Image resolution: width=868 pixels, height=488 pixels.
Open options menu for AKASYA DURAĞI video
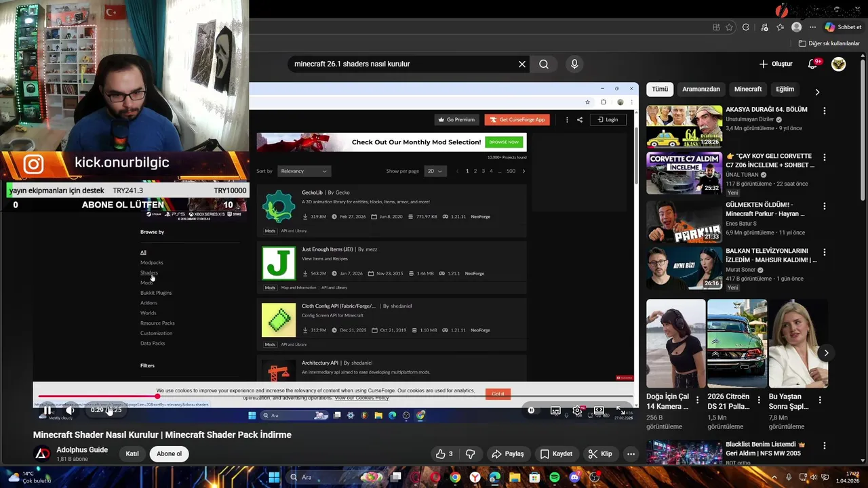[x=825, y=110]
